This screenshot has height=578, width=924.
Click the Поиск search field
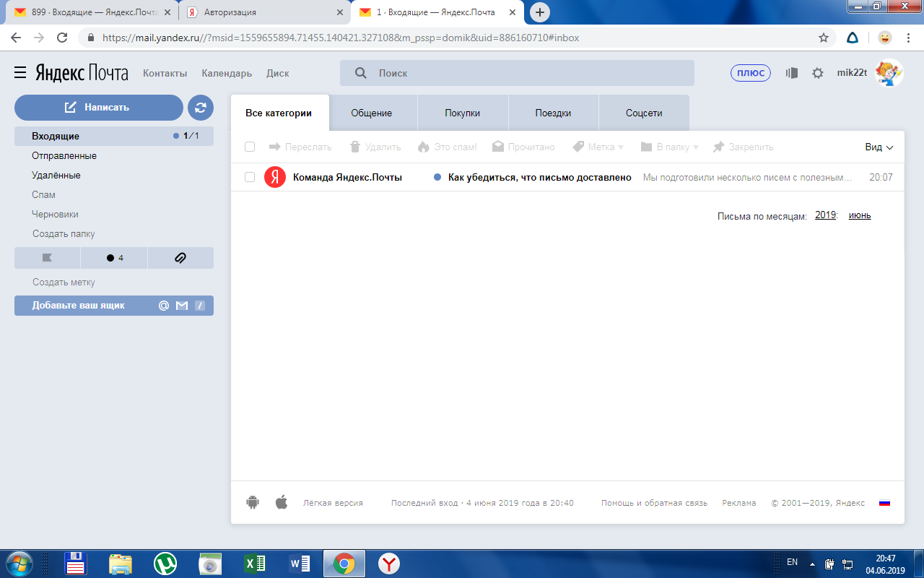pos(517,73)
